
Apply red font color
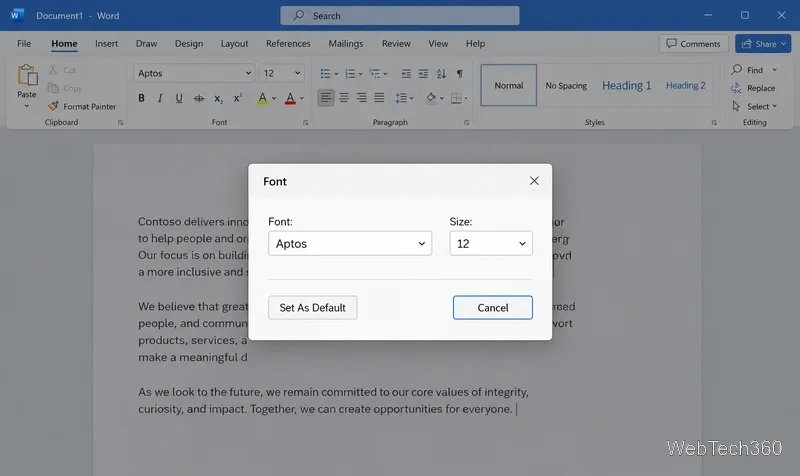[x=290, y=98]
